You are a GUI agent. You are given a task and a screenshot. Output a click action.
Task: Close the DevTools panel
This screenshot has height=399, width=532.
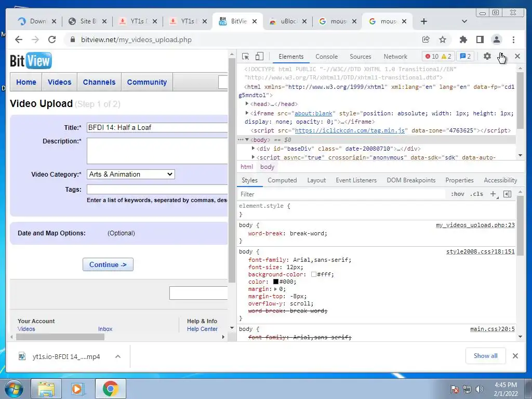tap(517, 56)
